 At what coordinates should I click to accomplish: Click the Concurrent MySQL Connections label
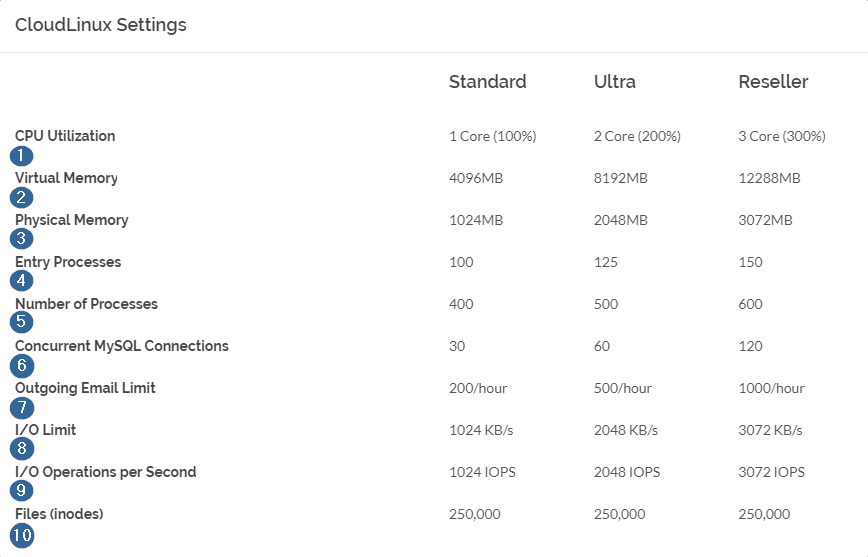(121, 346)
